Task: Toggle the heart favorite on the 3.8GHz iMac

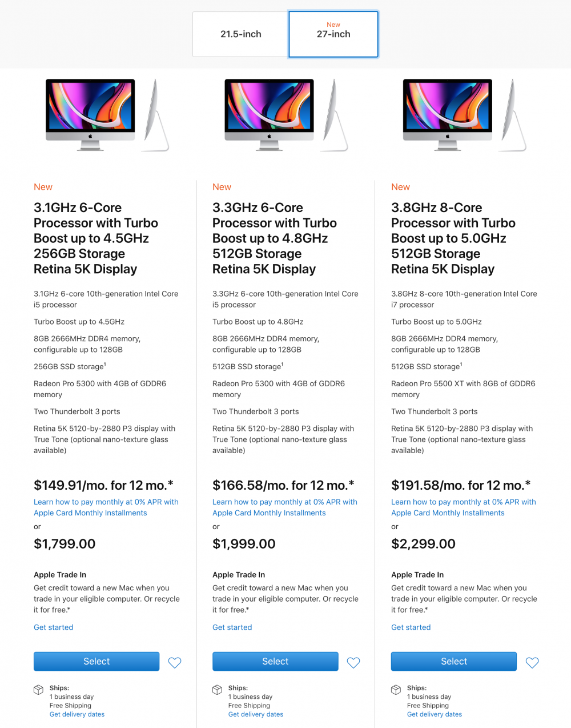Action: point(532,662)
